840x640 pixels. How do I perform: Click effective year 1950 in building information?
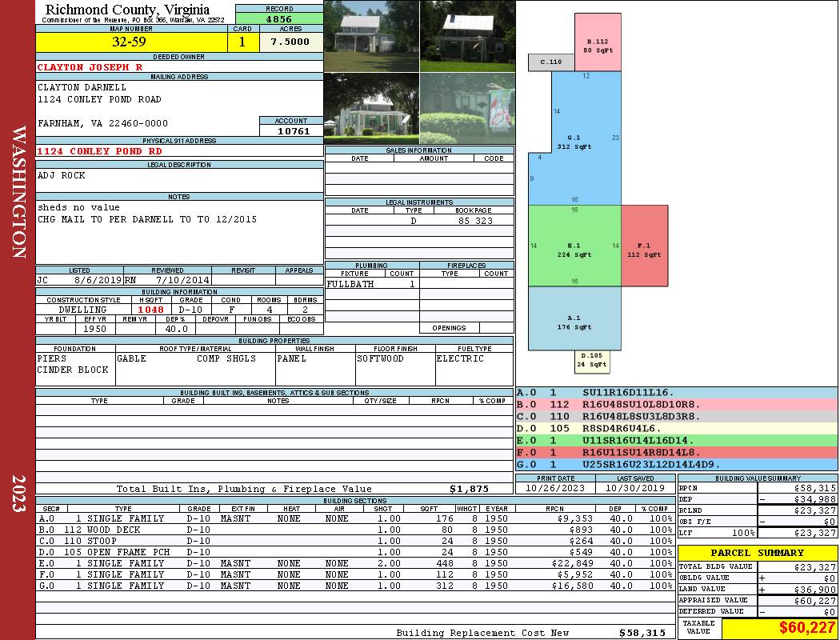pyautogui.click(x=95, y=329)
